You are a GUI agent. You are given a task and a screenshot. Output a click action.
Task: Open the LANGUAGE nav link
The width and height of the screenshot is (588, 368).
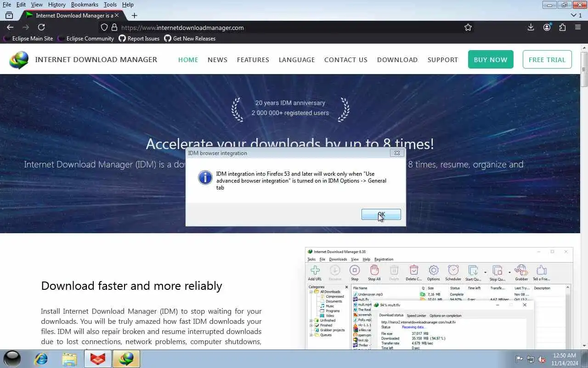297,60
